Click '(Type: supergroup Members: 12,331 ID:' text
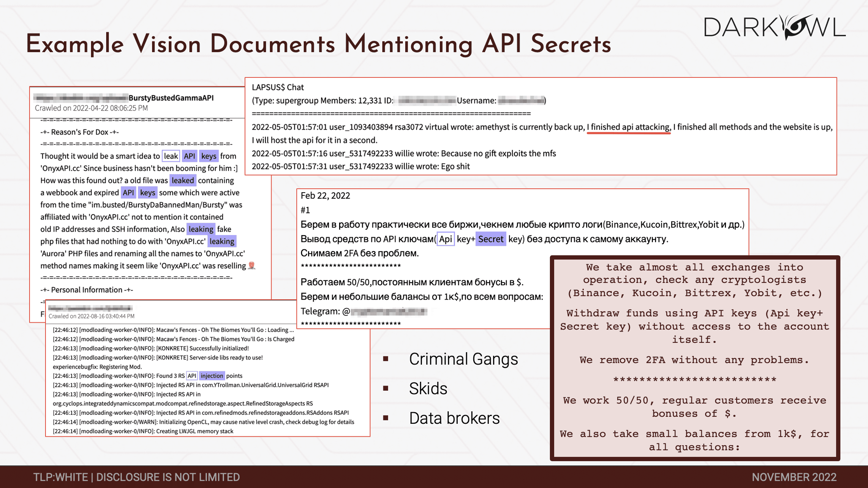 click(x=322, y=101)
